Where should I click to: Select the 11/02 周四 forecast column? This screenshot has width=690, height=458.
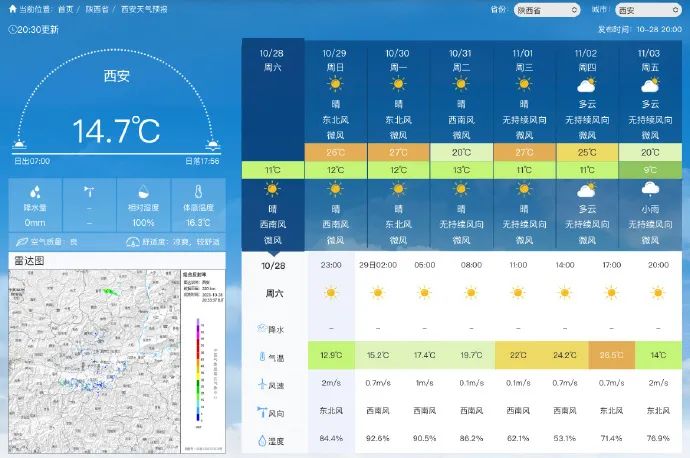point(586,95)
